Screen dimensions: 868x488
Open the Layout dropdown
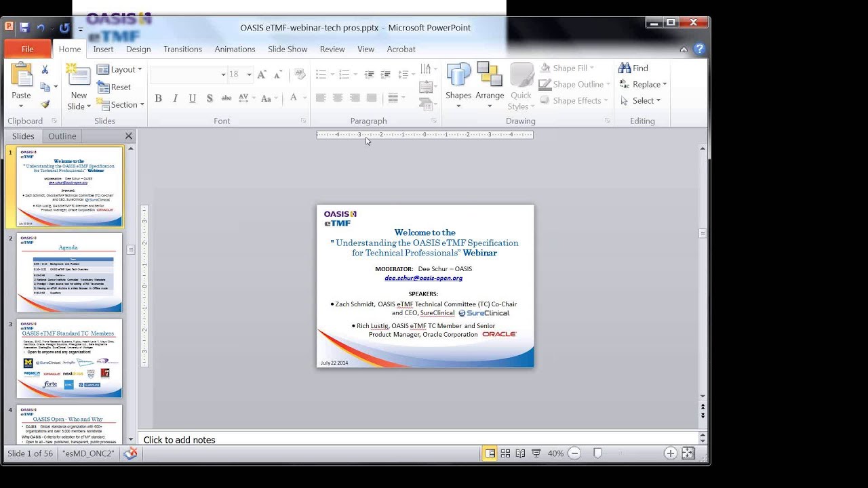[x=119, y=69]
